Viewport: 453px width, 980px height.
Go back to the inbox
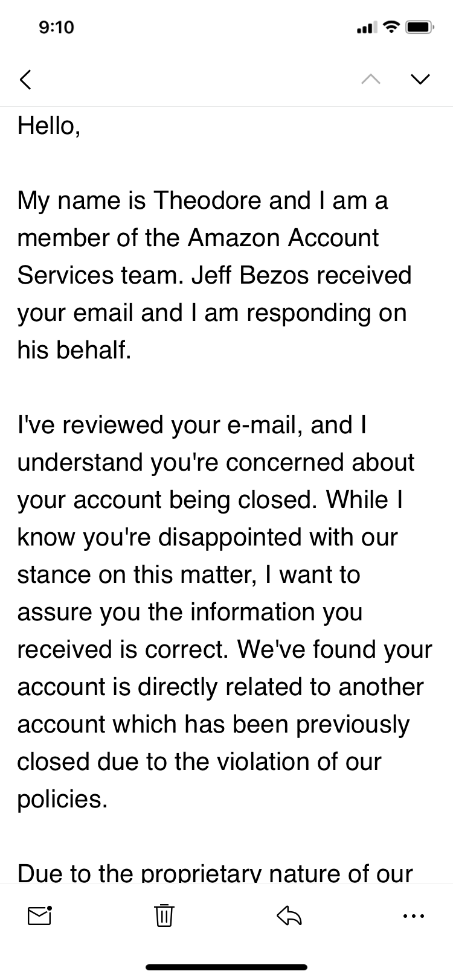[25, 79]
